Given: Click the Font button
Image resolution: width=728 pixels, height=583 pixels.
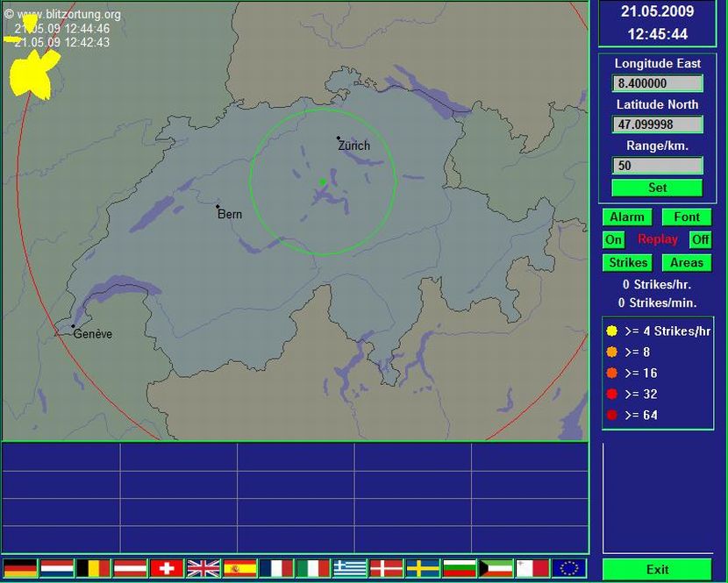Looking at the screenshot, I should click(x=686, y=217).
